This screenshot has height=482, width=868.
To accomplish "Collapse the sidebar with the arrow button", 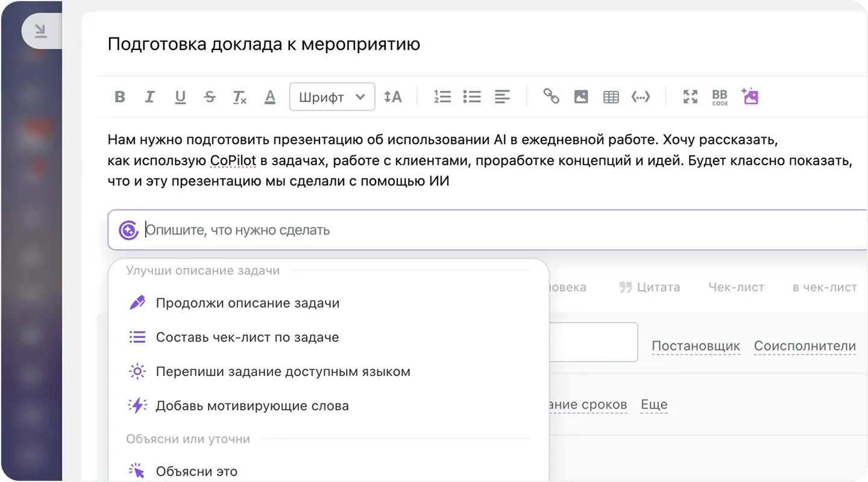I will pos(40,31).
